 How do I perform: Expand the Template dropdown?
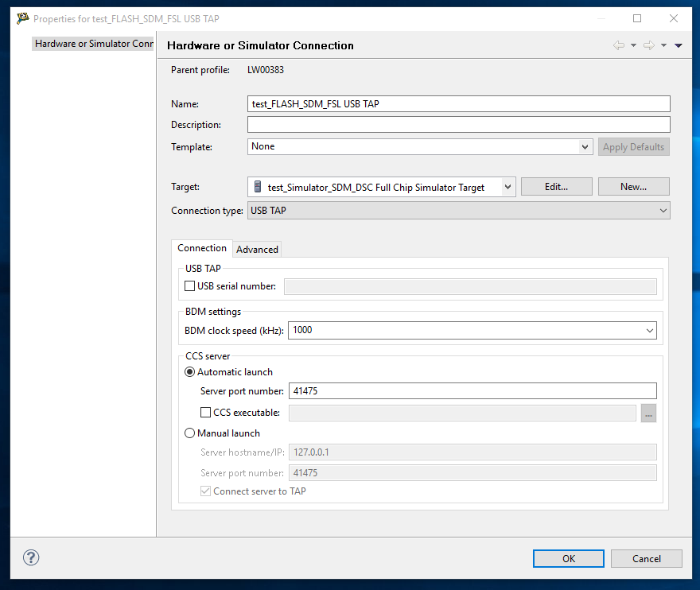point(585,147)
